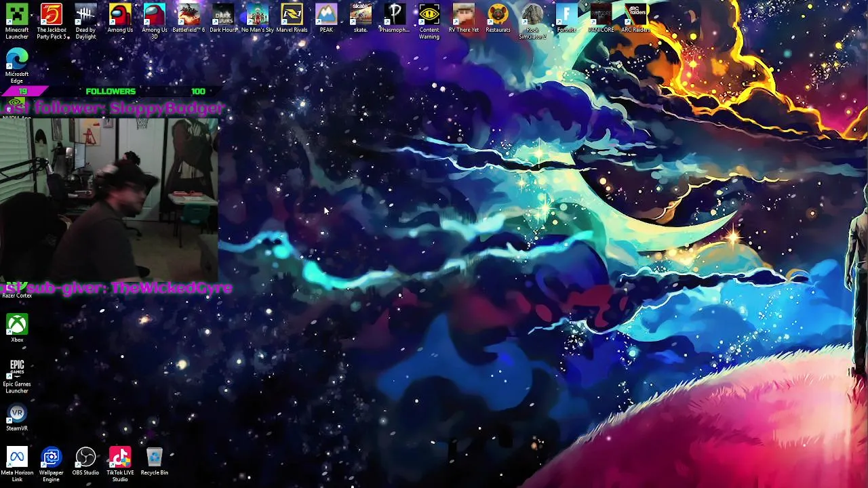
Task: Open the Epic Games Launcher shortcut
Action: (17, 375)
